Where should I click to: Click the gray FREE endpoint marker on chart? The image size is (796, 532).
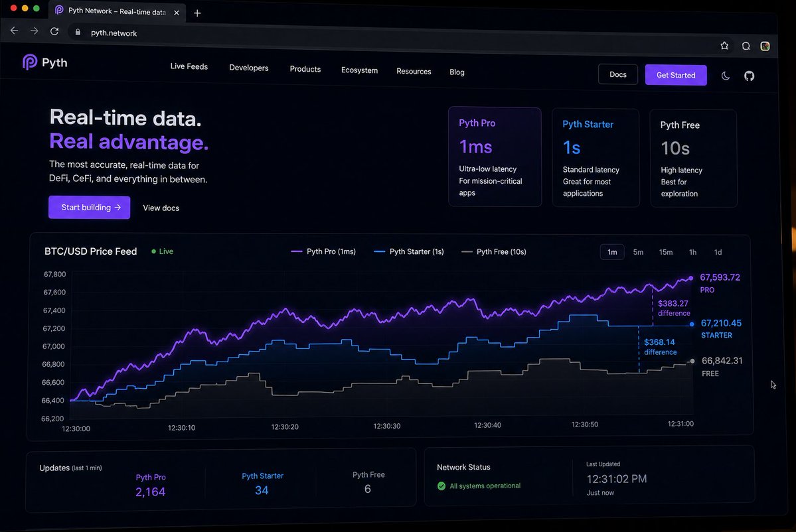(x=692, y=361)
